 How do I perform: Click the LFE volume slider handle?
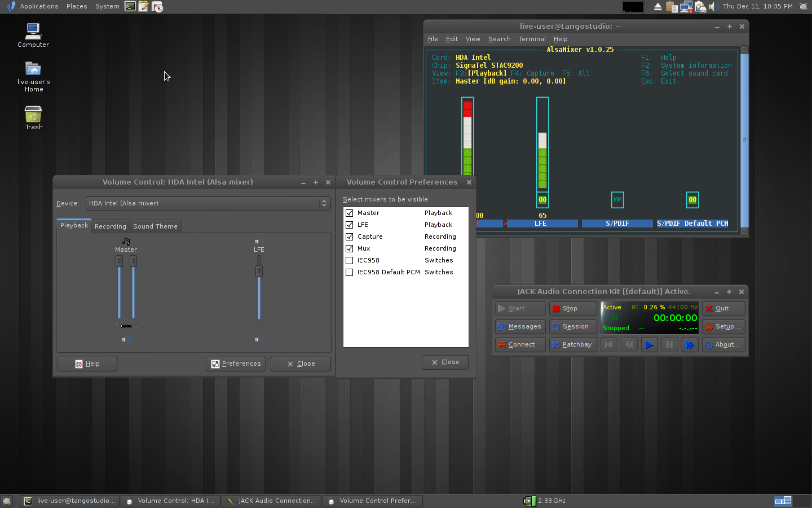pos(259,271)
